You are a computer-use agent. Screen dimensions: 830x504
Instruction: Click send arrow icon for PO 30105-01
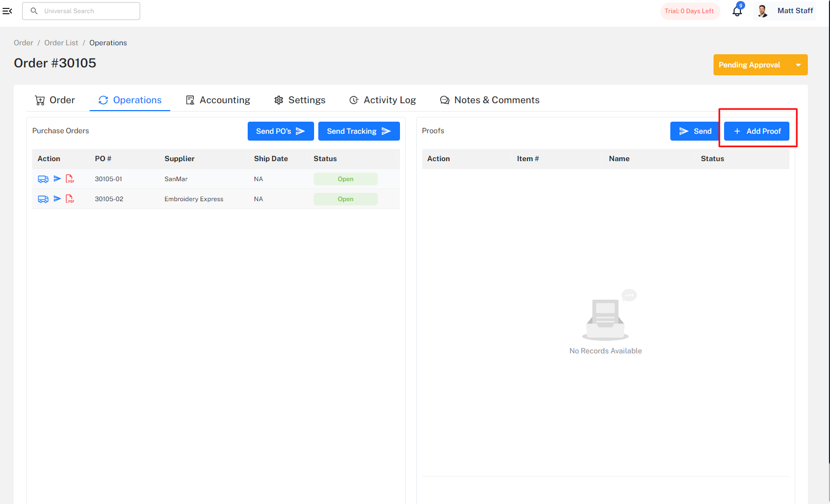point(57,179)
